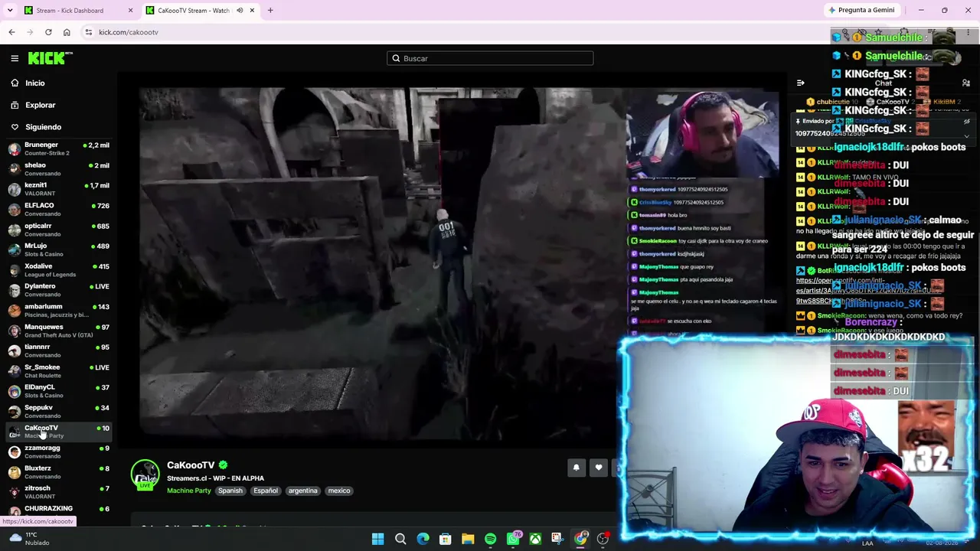Open Explorar in the sidebar
The width and height of the screenshot is (980, 551).
40,105
